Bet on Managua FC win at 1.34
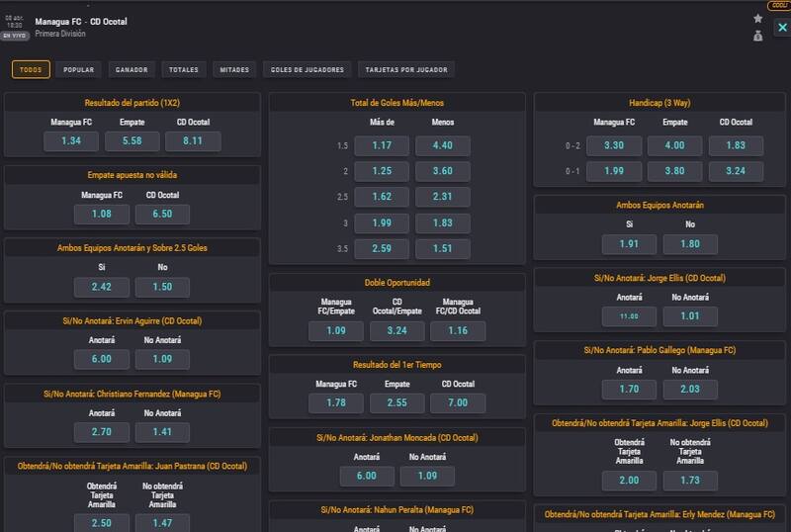Viewport: 791px width, 532px height. tap(72, 141)
